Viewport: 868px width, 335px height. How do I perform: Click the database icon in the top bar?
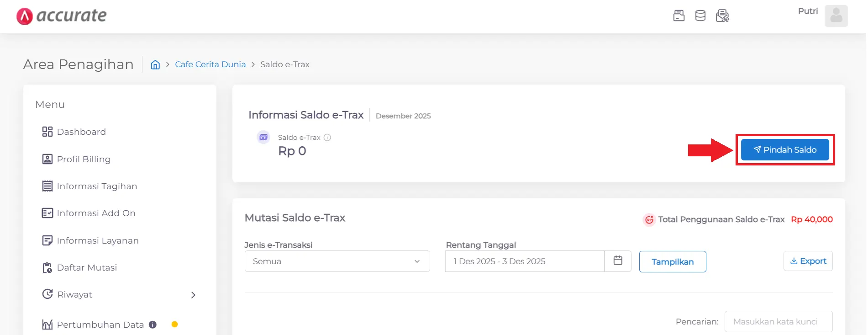click(x=700, y=15)
